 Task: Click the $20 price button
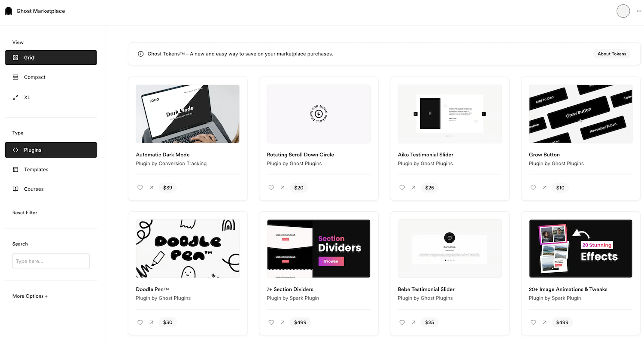298,188
